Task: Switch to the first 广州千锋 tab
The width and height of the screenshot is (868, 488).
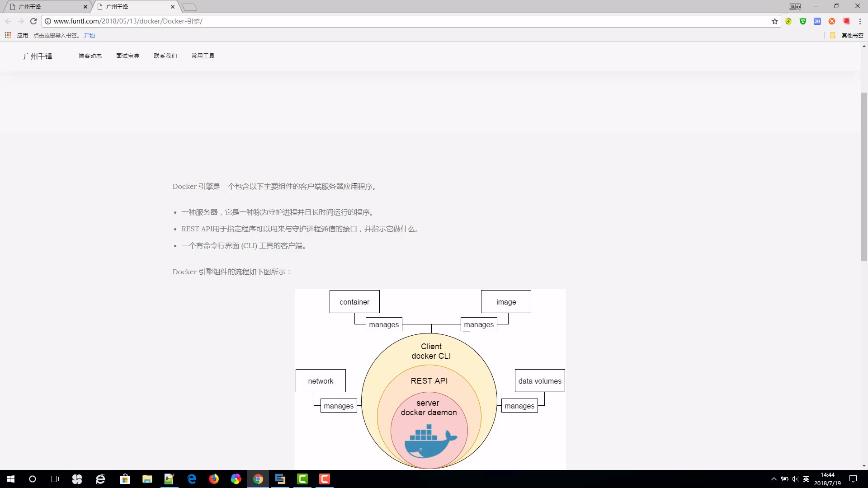Action: (45, 7)
